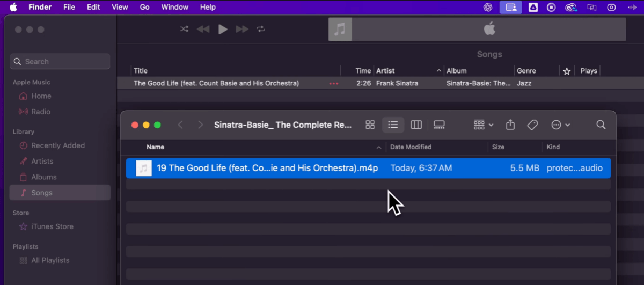Click the ChatGPT menu bar icon
Image resolution: width=644 pixels, height=285 pixels.
coord(488,7)
